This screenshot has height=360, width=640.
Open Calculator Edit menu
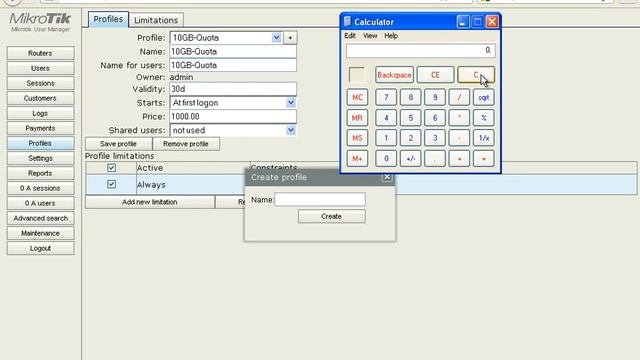(x=350, y=36)
